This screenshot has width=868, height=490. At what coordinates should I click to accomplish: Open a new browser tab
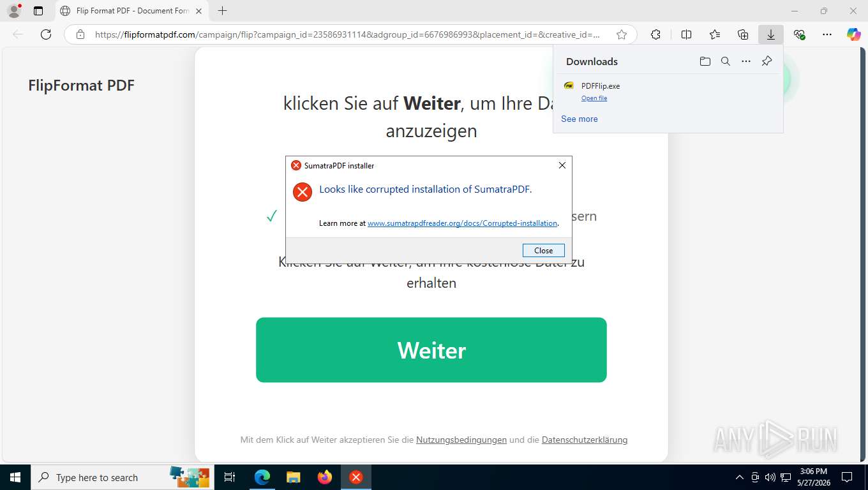[222, 11]
